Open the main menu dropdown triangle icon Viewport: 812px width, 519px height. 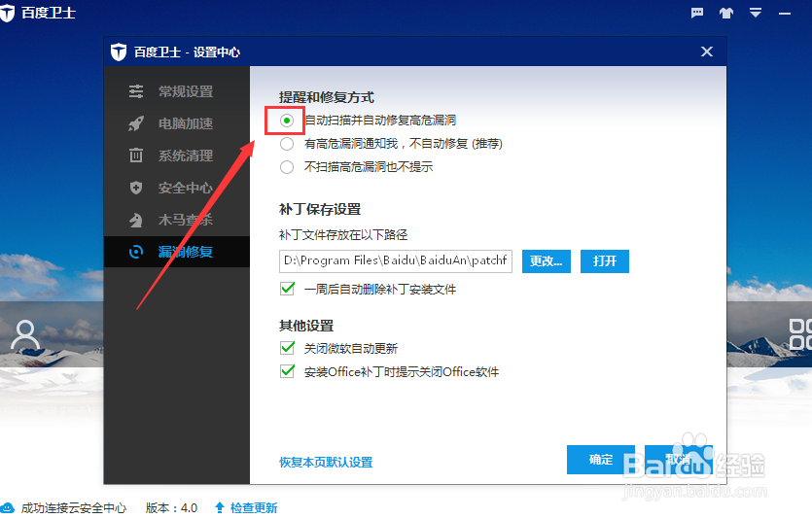point(756,13)
